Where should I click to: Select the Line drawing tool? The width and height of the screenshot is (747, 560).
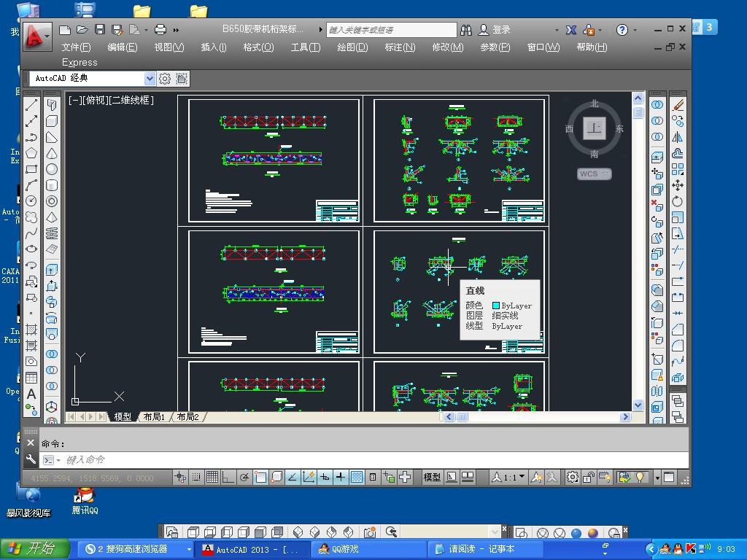tap(31, 106)
